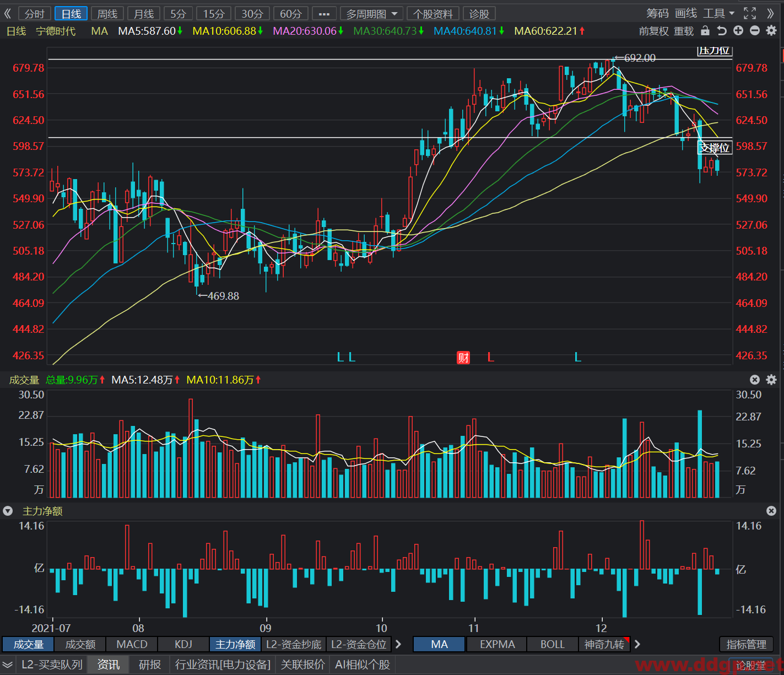Toggle 前复权 price adjustment
The width and height of the screenshot is (784, 675).
click(653, 31)
